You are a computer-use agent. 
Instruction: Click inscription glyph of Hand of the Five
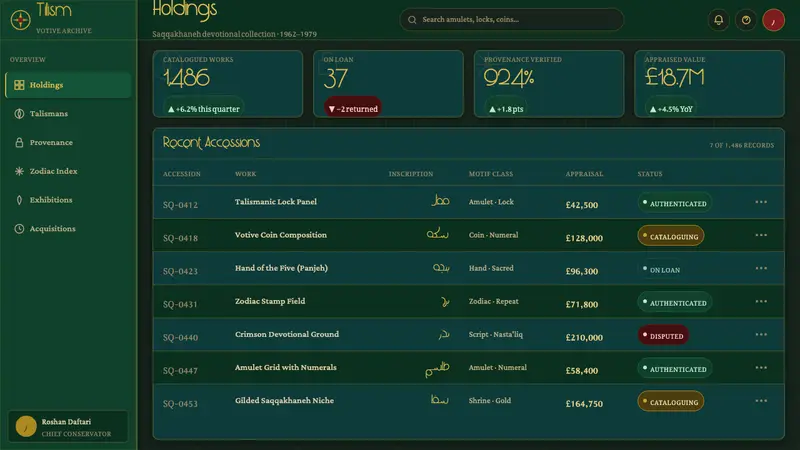tap(441, 268)
